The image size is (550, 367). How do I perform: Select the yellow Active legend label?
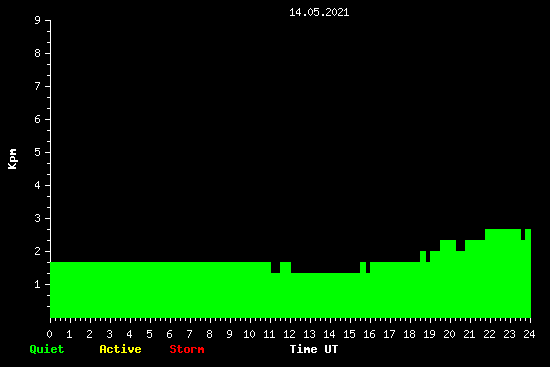[120, 349]
